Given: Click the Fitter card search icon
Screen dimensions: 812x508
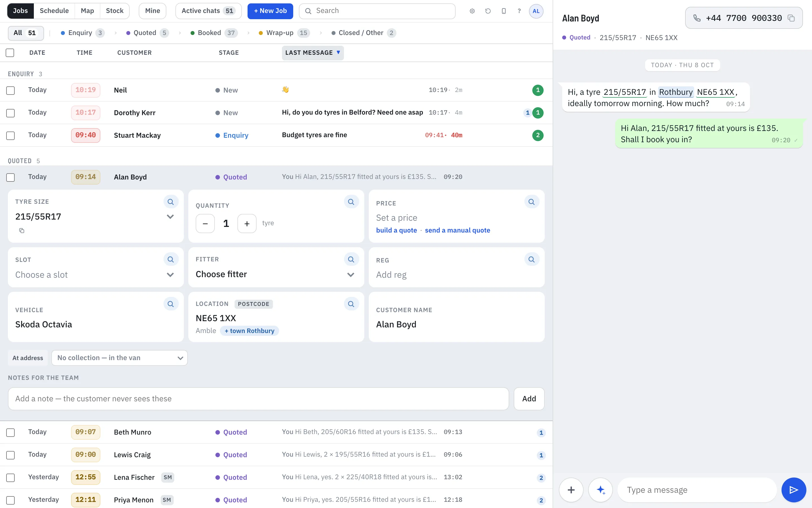Looking at the screenshot, I should pos(351,259).
